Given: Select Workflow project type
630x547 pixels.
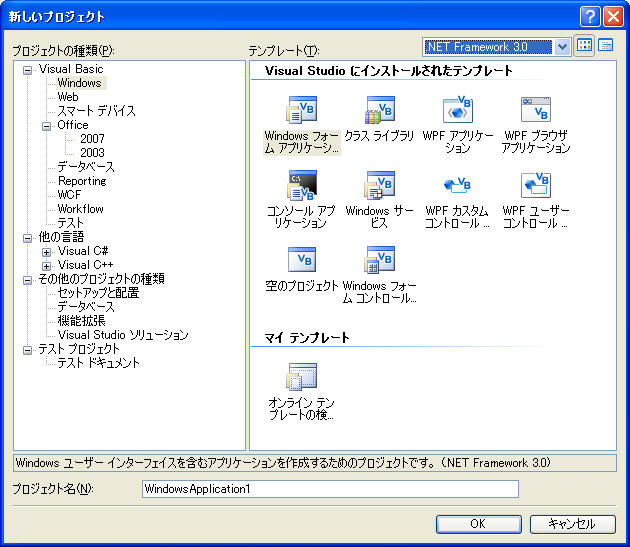Looking at the screenshot, I should tap(80, 209).
